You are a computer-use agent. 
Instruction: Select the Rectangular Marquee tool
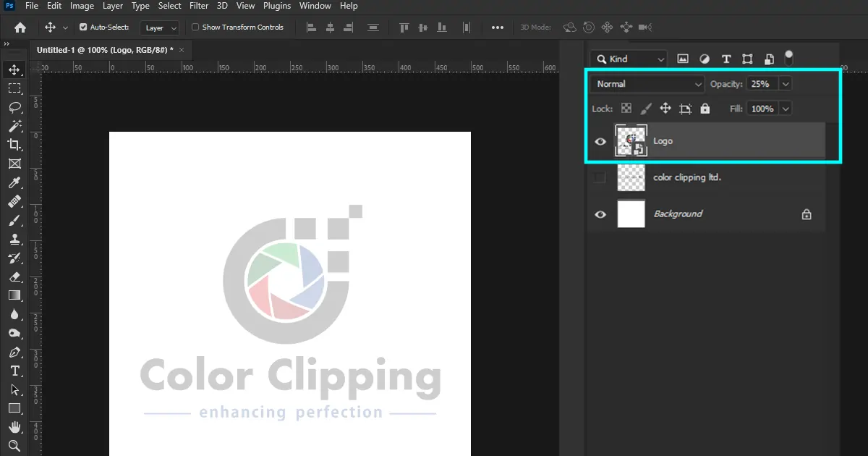pos(14,88)
